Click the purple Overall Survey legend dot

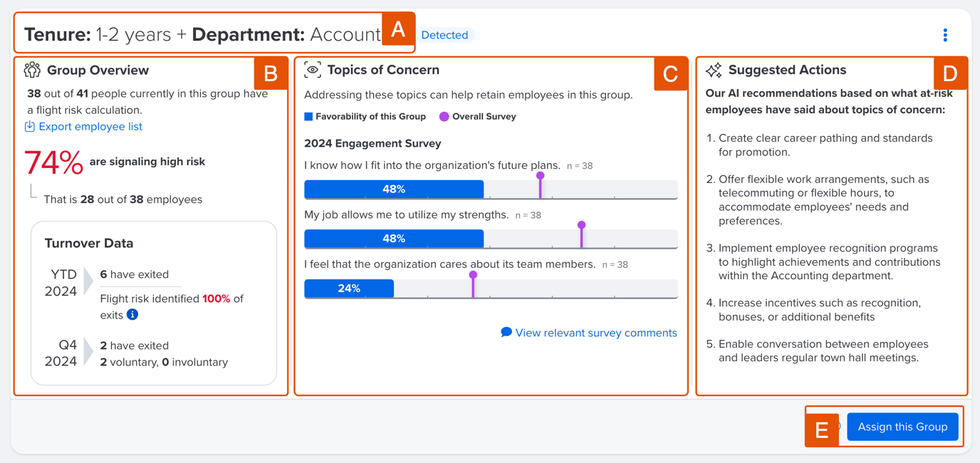(444, 117)
